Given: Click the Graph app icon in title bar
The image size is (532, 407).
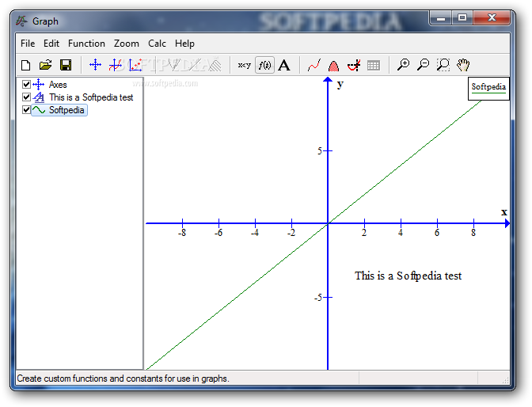Looking at the screenshot, I should pos(21,21).
